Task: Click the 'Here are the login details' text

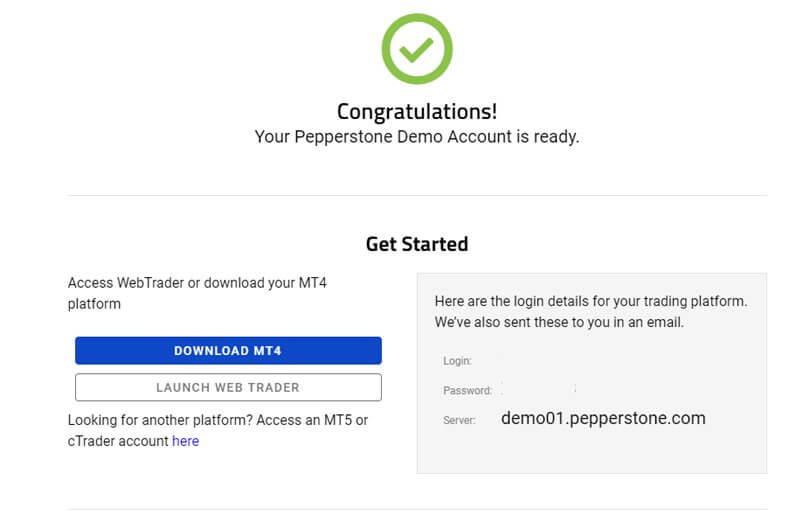Action: (591, 301)
